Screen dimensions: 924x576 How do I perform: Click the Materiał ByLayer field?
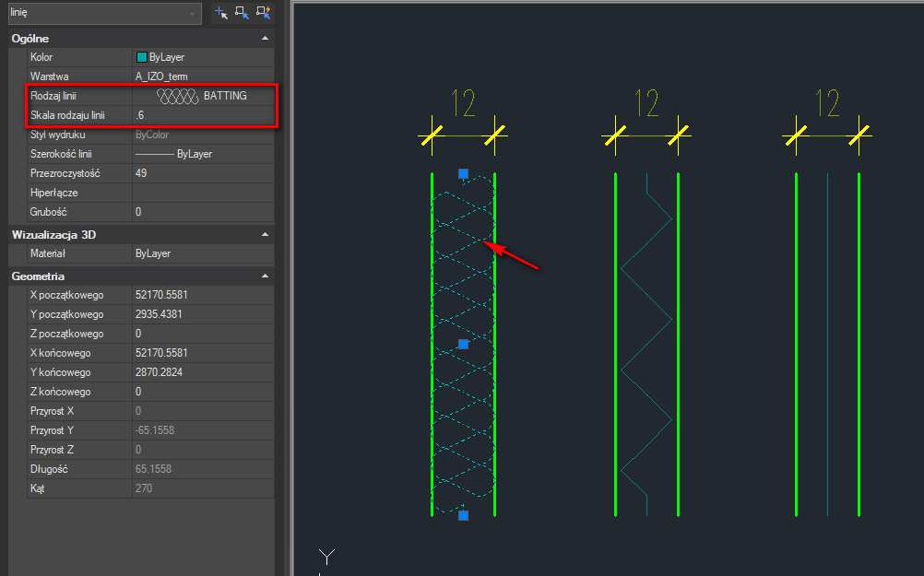point(203,253)
